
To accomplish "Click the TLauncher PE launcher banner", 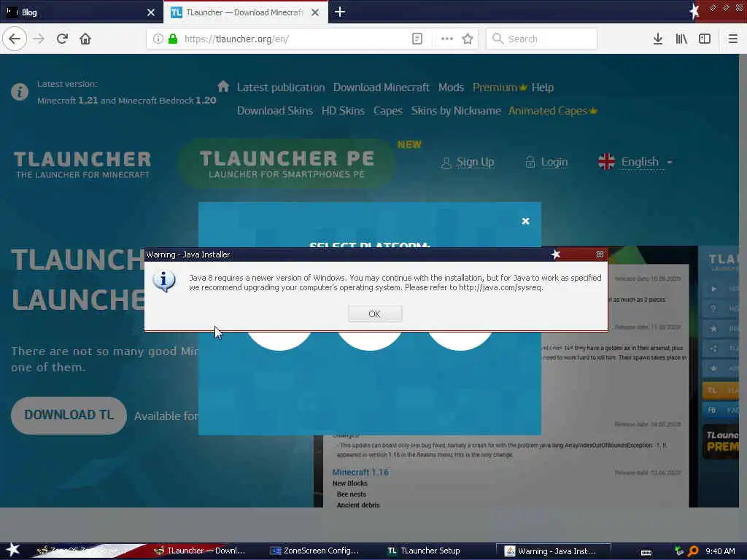I will pos(287,163).
